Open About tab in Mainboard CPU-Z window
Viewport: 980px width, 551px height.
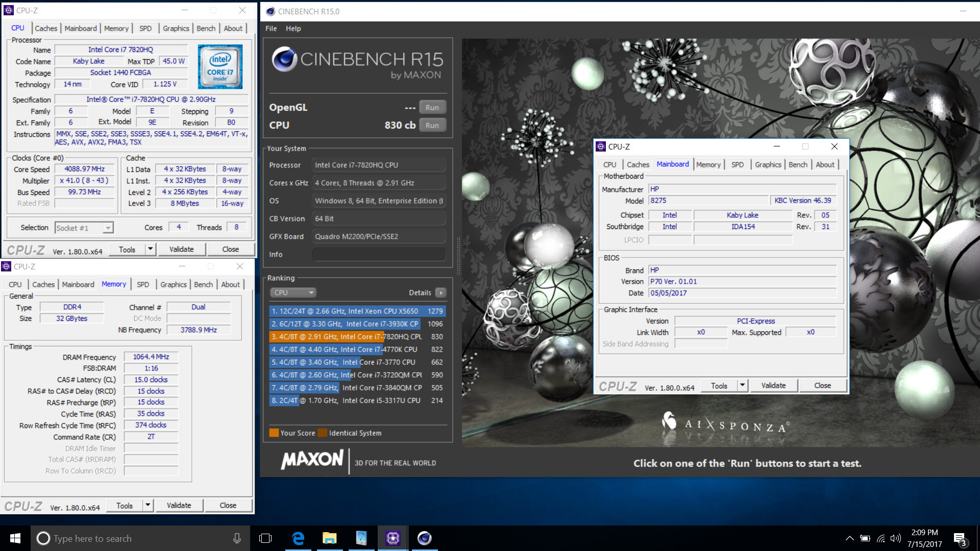click(x=825, y=165)
